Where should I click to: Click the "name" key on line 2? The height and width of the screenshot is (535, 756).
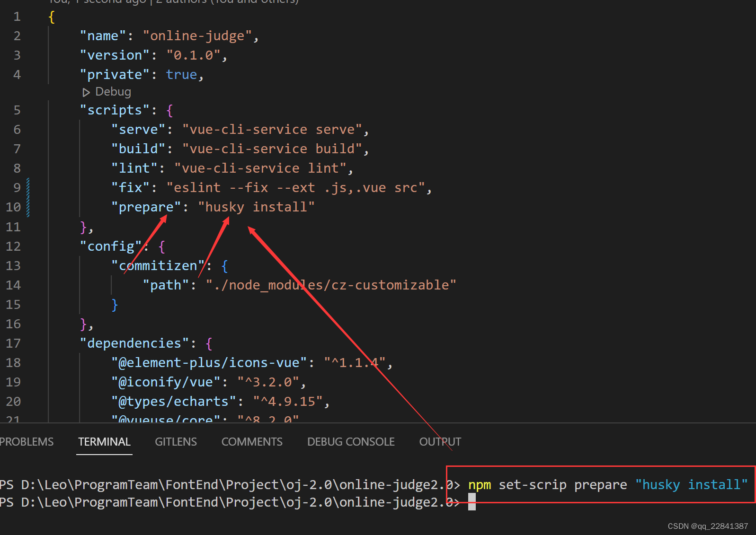103,36
